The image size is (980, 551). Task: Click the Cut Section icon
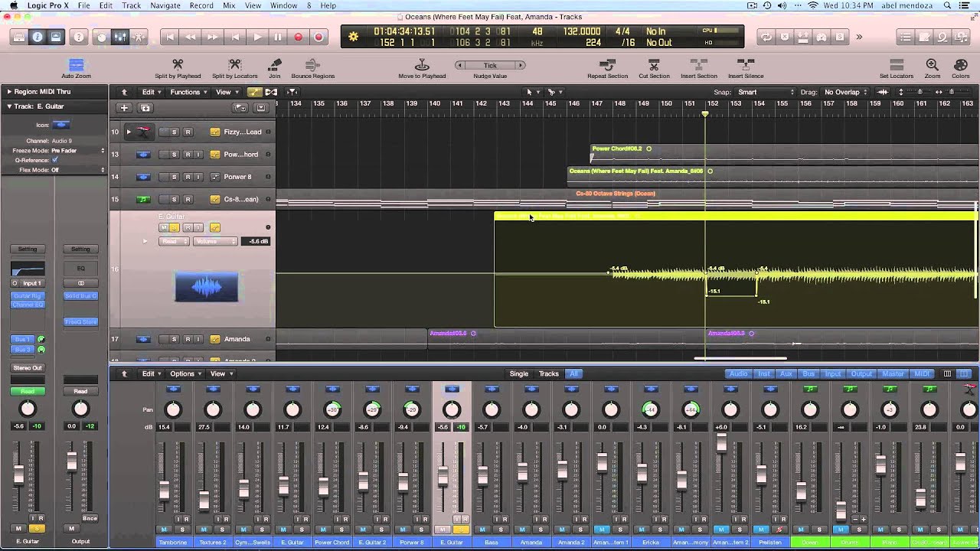tap(654, 65)
